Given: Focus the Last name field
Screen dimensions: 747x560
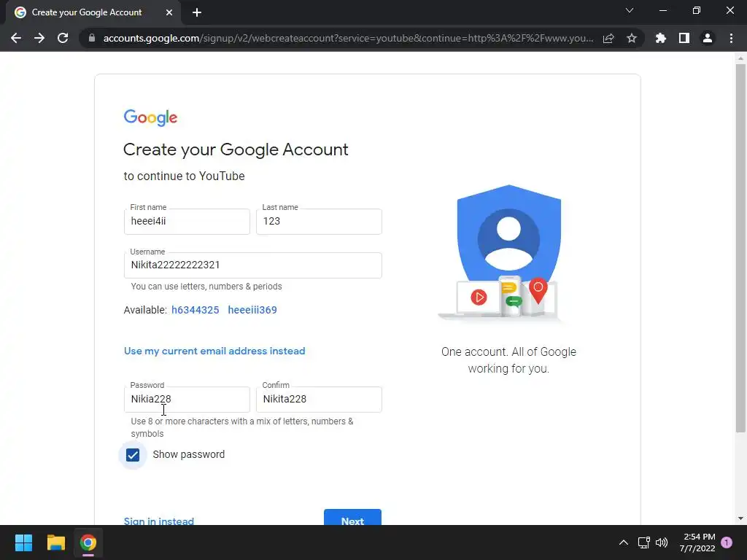Looking at the screenshot, I should (319, 222).
